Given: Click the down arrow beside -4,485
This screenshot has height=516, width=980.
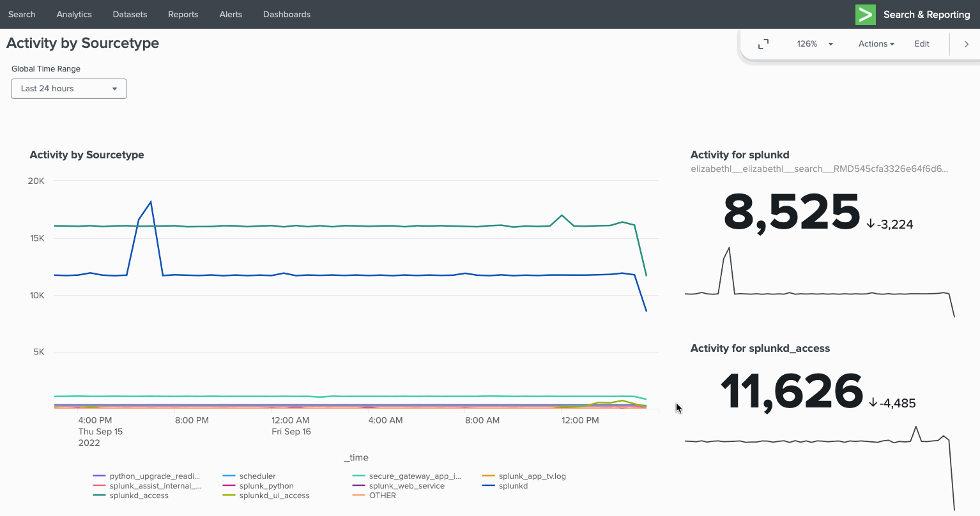Looking at the screenshot, I should [873, 403].
